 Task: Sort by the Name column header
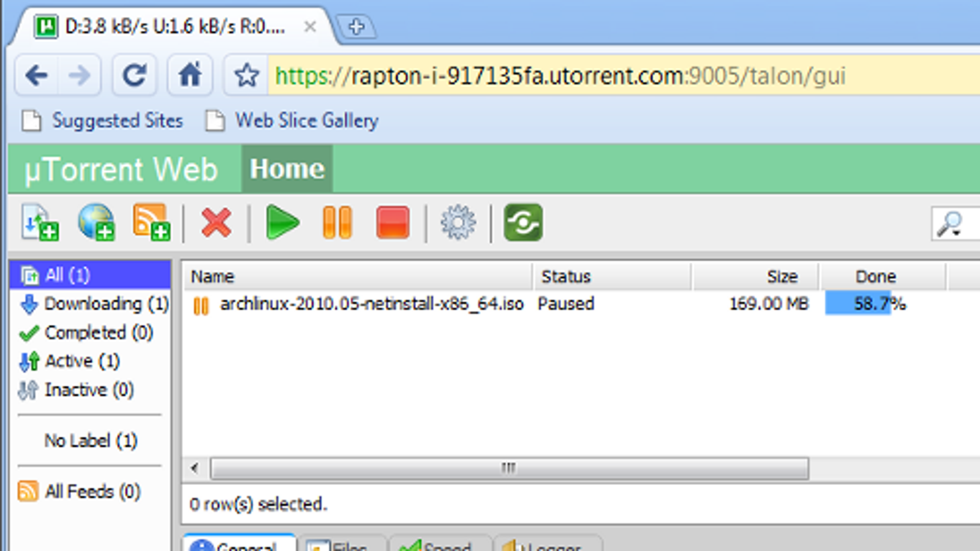point(358,277)
